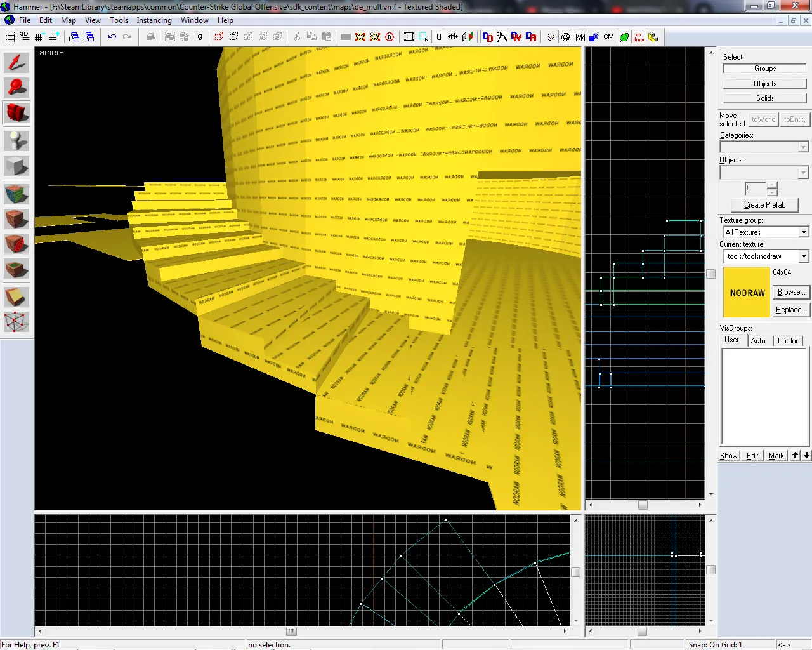Pick the Entity tool with lightbulb icon
The height and width of the screenshot is (650, 812).
pyautogui.click(x=16, y=140)
